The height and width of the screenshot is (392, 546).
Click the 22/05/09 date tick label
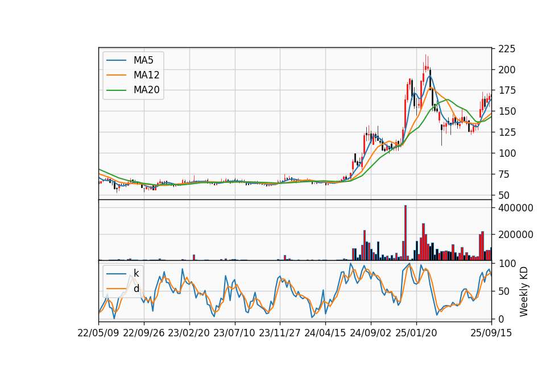98,333
